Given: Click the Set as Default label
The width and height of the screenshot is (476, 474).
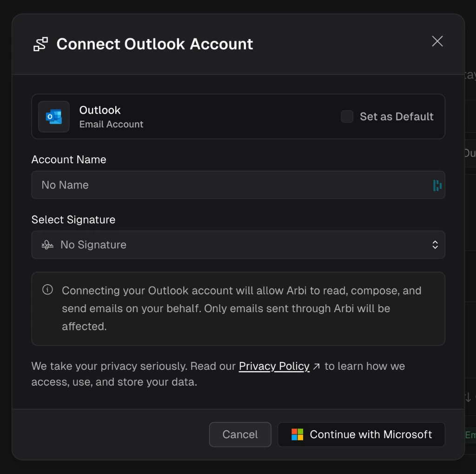Looking at the screenshot, I should (397, 117).
